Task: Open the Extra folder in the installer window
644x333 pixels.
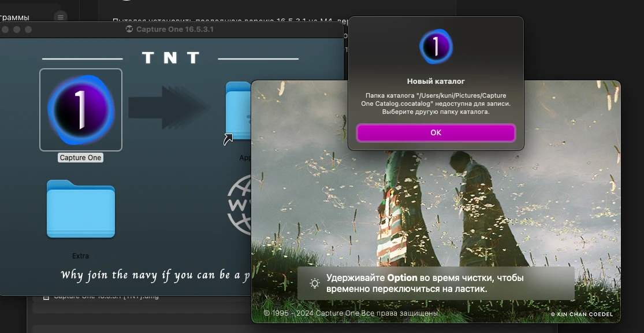Action: click(81, 209)
